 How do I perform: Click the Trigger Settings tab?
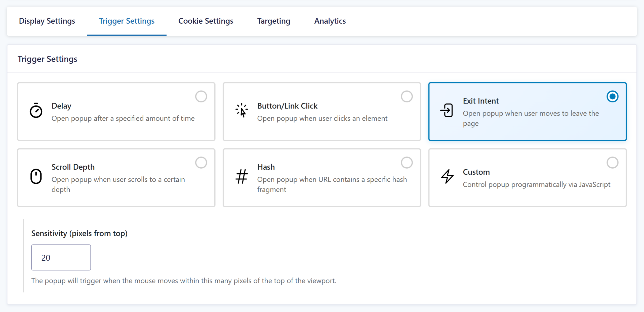(x=127, y=21)
